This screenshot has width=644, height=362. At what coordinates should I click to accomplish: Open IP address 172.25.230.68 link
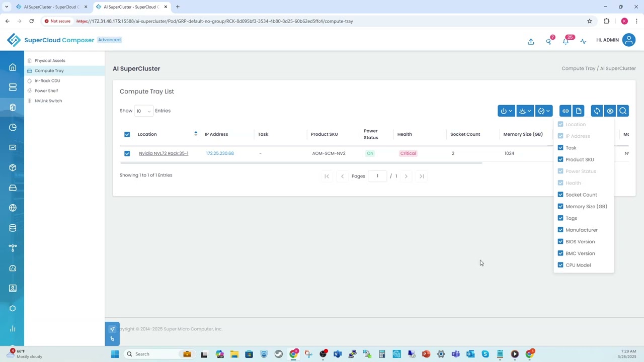(x=220, y=153)
